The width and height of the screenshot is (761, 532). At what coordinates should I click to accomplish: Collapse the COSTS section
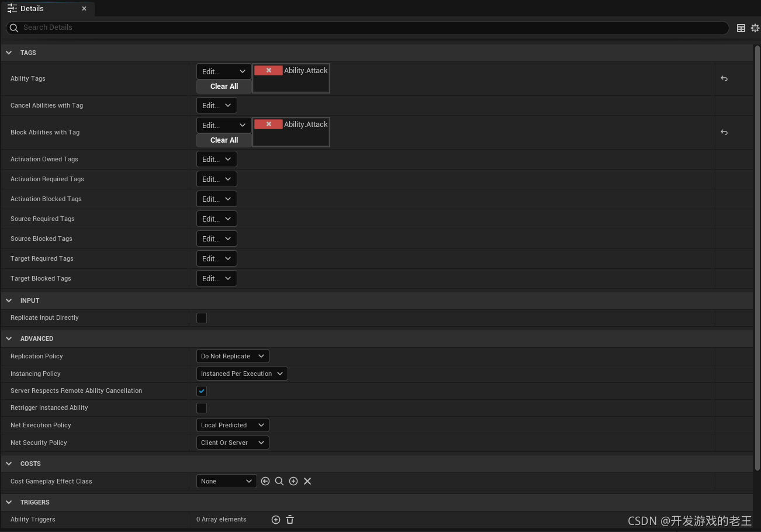(9, 464)
